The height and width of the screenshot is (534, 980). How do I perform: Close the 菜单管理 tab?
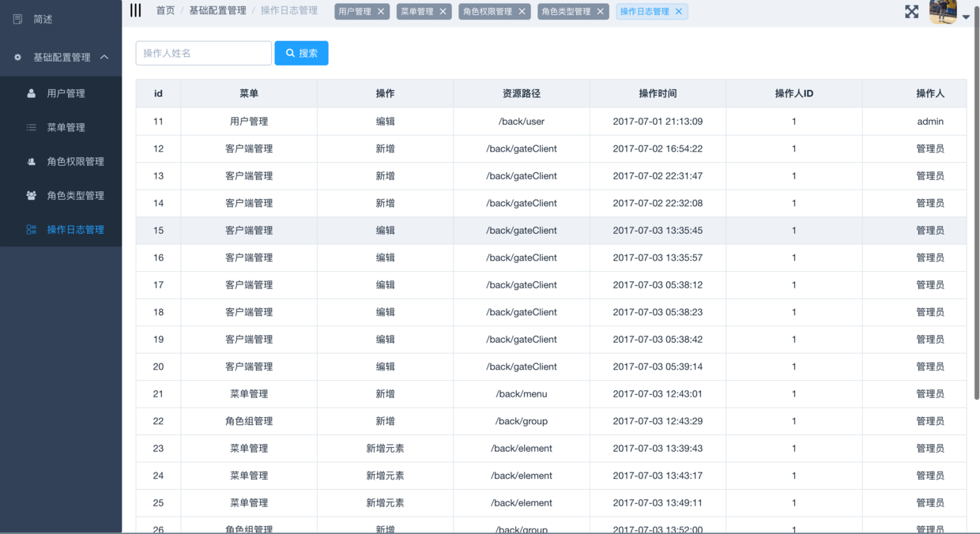click(x=443, y=11)
